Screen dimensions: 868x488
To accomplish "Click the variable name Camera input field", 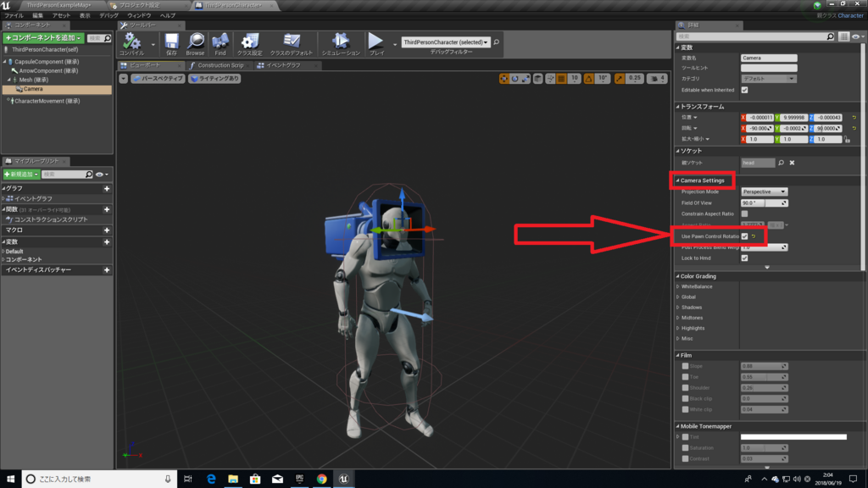I will (x=769, y=58).
